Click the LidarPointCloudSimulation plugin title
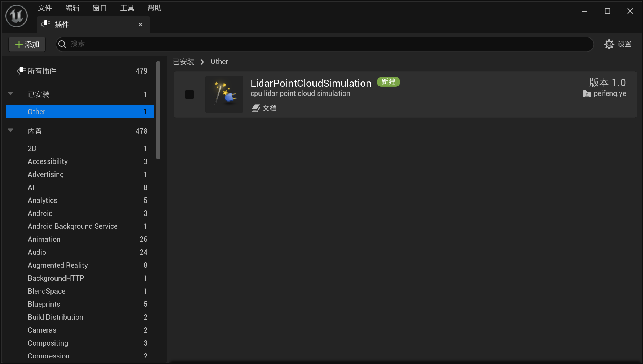 point(311,83)
